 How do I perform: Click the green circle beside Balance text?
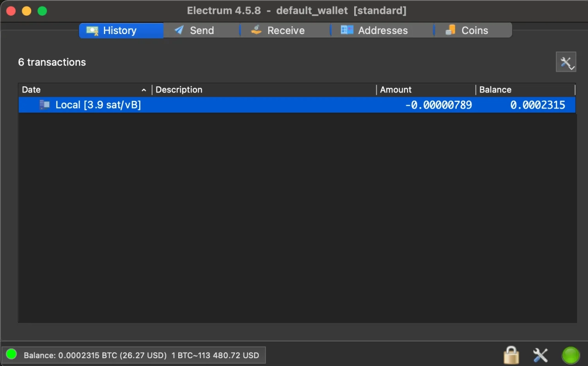tap(11, 355)
